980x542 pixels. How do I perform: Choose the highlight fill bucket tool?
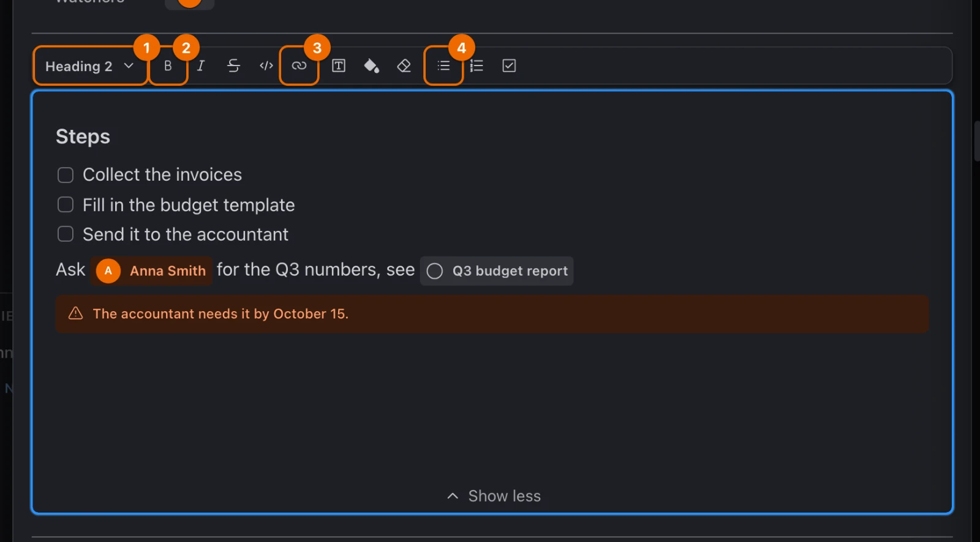(x=371, y=66)
